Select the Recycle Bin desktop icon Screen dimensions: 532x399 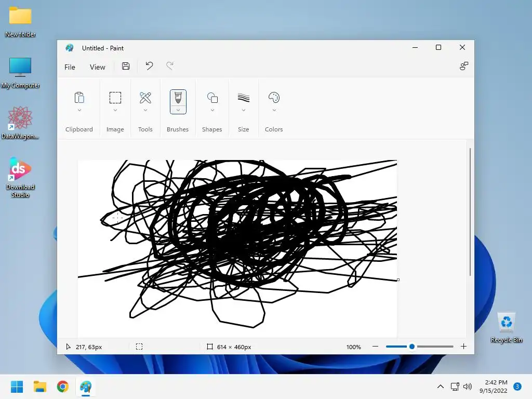(x=507, y=328)
